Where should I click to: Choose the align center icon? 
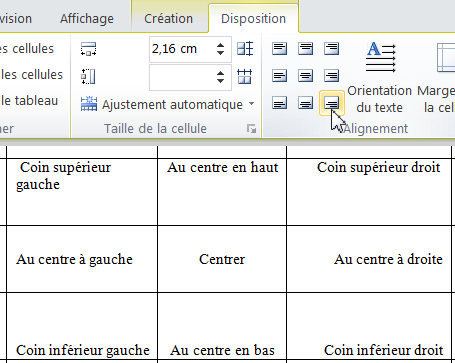tap(305, 76)
